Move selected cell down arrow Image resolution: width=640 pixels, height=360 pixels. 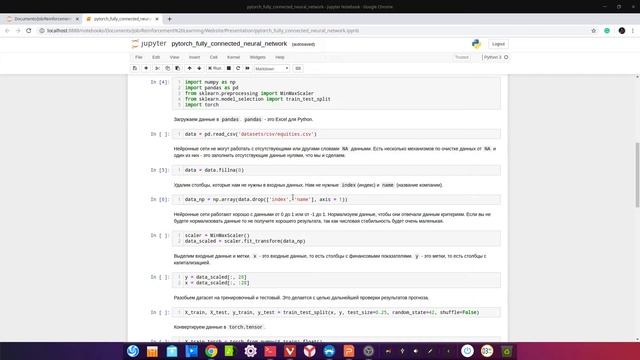[x=199, y=69]
